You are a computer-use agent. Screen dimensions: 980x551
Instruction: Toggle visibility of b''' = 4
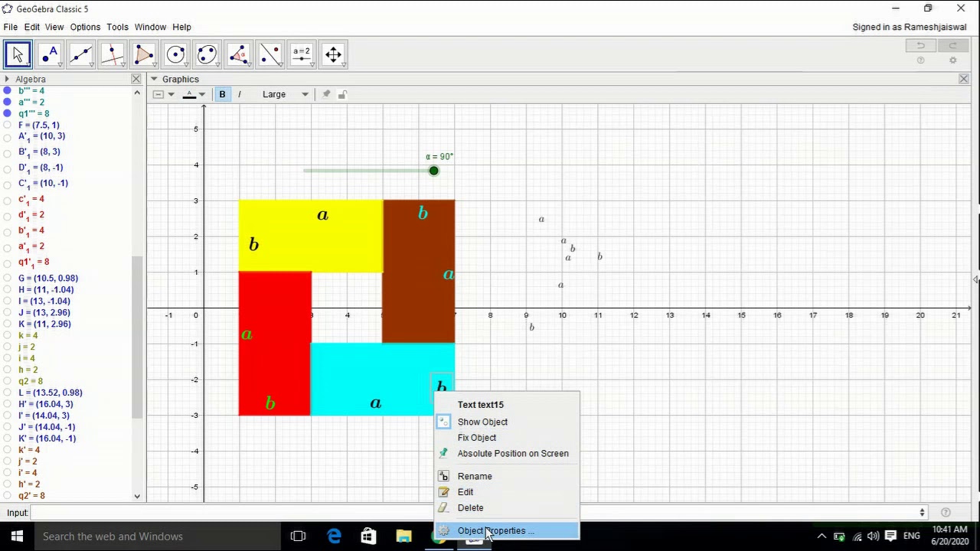pos(7,90)
